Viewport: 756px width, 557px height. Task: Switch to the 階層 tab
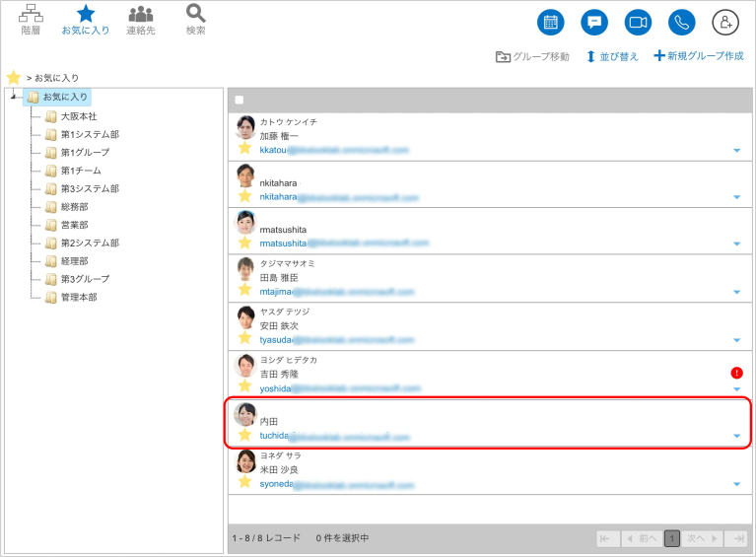pos(31,20)
